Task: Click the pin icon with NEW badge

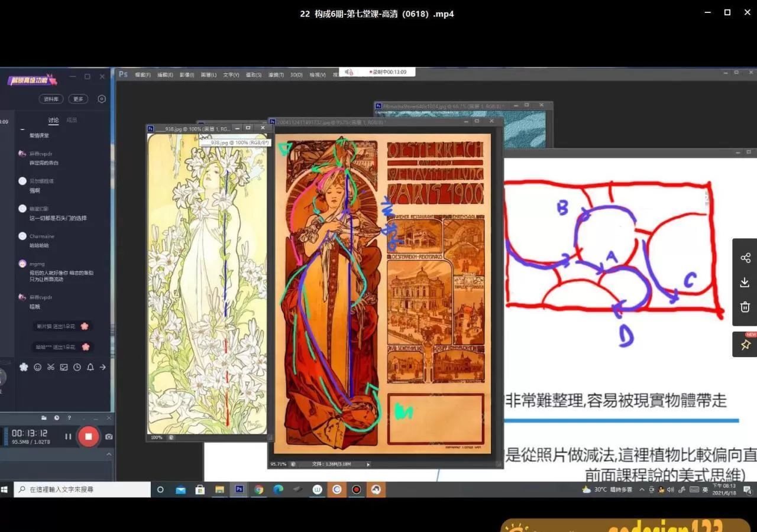Action: pos(745,345)
